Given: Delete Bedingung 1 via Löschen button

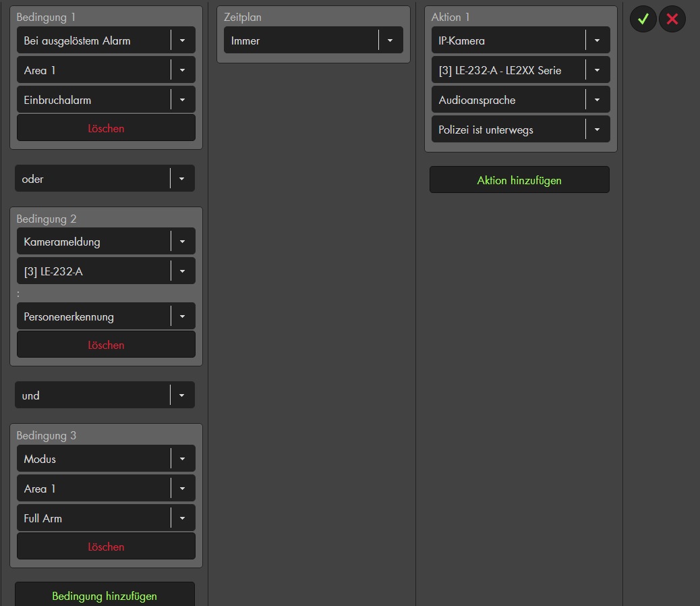Looking at the screenshot, I should [106, 128].
